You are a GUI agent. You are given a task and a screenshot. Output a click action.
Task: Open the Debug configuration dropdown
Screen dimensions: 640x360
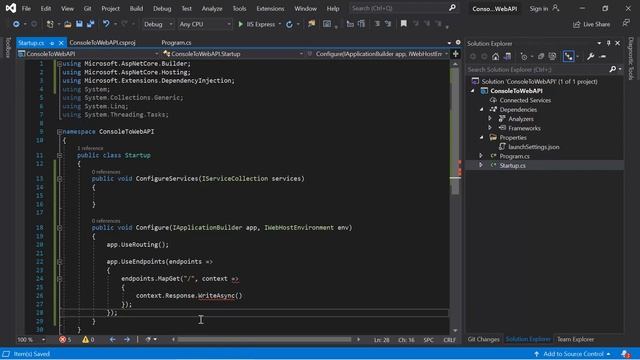coord(158,24)
